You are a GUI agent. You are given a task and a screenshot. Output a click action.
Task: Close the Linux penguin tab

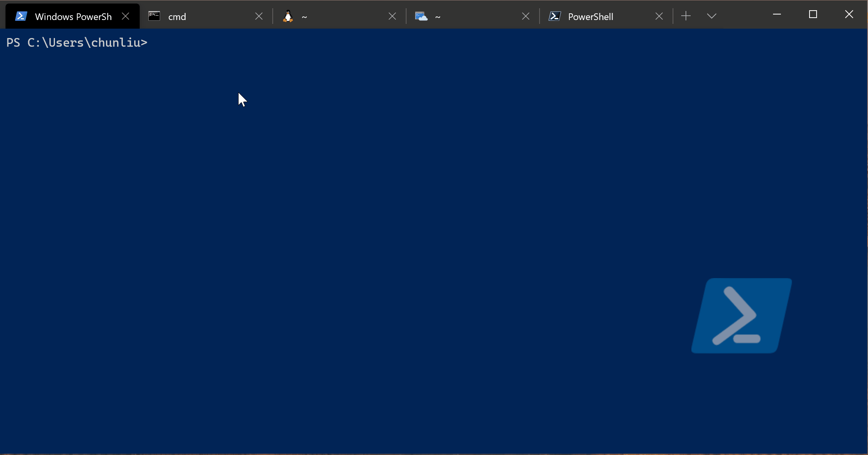coord(392,16)
